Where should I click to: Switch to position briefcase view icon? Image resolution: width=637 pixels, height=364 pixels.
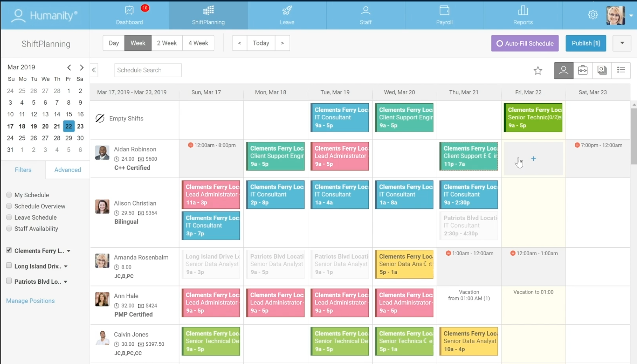(583, 70)
